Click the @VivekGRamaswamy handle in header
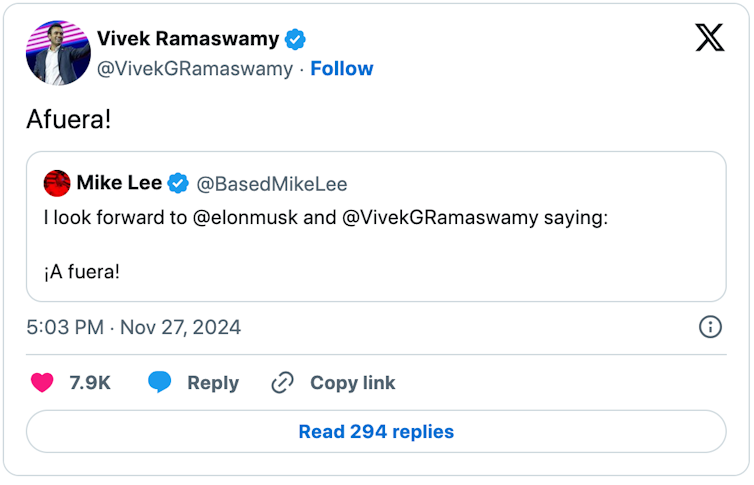The width and height of the screenshot is (754, 485). (x=194, y=68)
